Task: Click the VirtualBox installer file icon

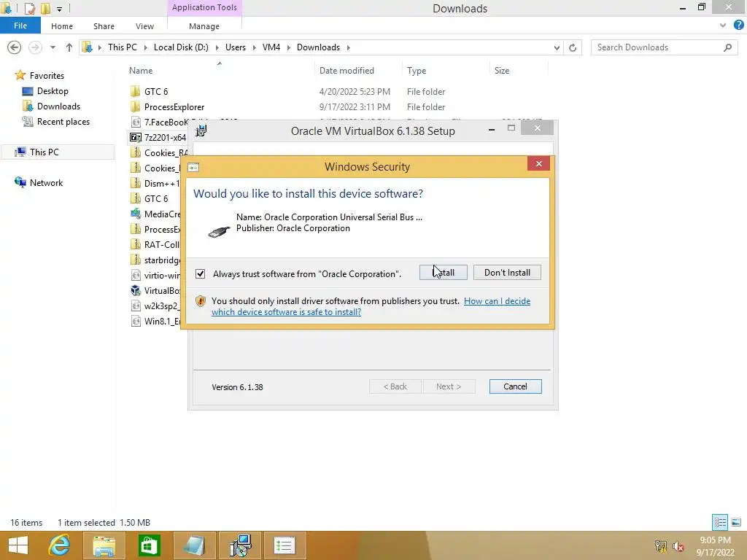Action: pos(135,290)
